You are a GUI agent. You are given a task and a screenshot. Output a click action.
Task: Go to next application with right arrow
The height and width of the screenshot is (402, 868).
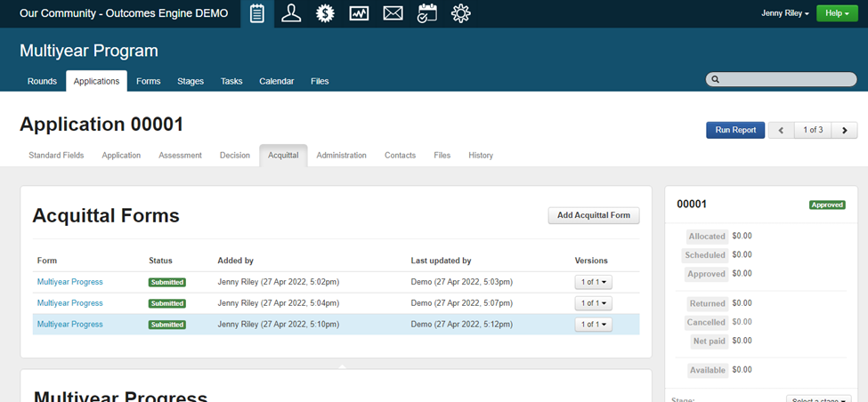tap(844, 130)
